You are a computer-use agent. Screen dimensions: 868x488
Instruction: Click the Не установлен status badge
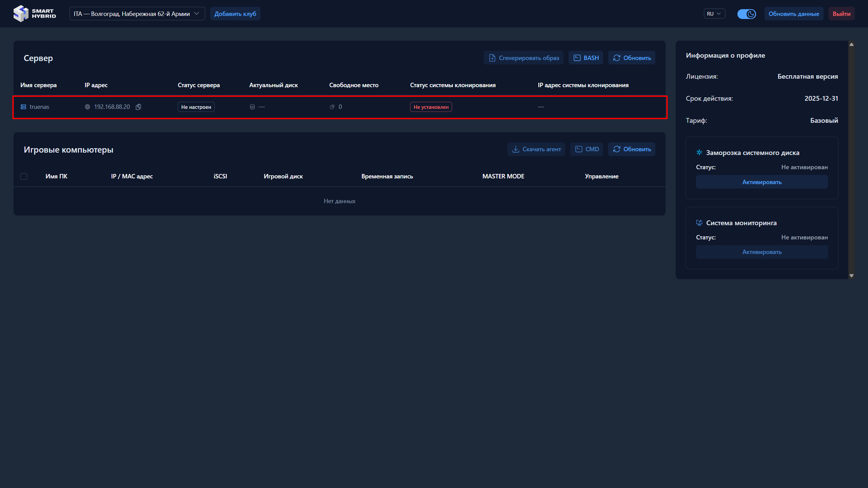point(431,107)
